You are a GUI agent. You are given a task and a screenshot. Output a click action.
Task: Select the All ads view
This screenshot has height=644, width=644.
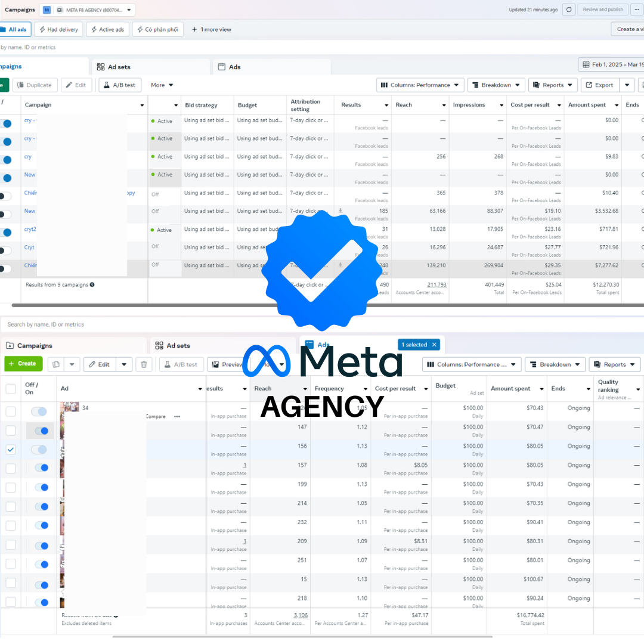(14, 30)
